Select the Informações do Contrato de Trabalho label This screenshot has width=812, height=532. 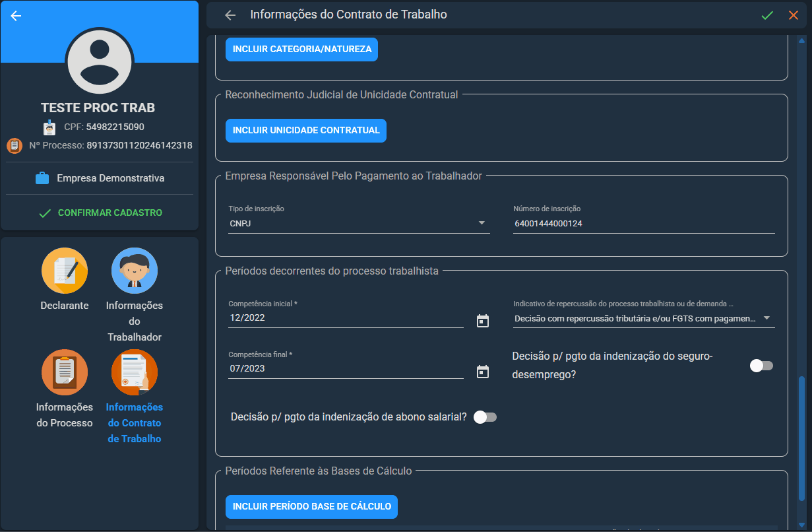pyautogui.click(x=135, y=423)
